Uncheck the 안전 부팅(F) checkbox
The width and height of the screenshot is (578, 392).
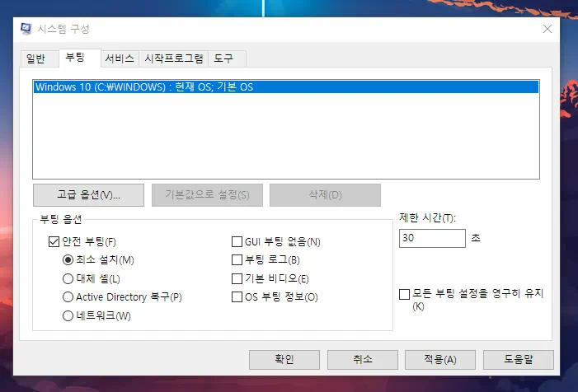(x=54, y=242)
